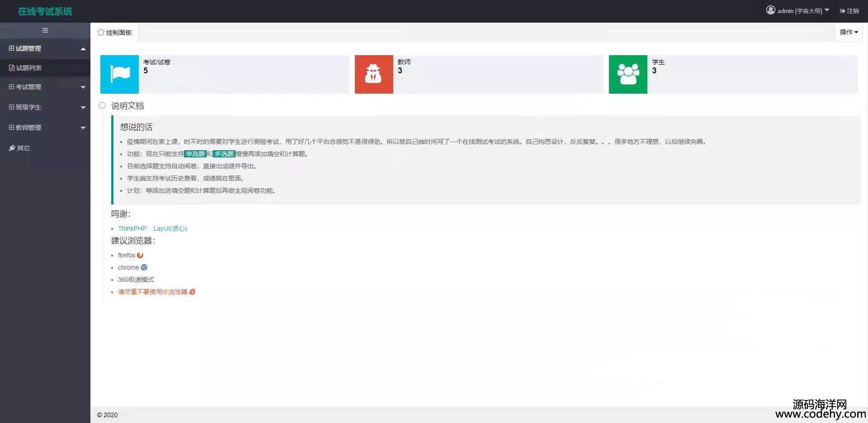Image resolution: width=868 pixels, height=423 pixels.
Task: Click the line starting 疫情期间在家上课
Action: click(x=417, y=142)
